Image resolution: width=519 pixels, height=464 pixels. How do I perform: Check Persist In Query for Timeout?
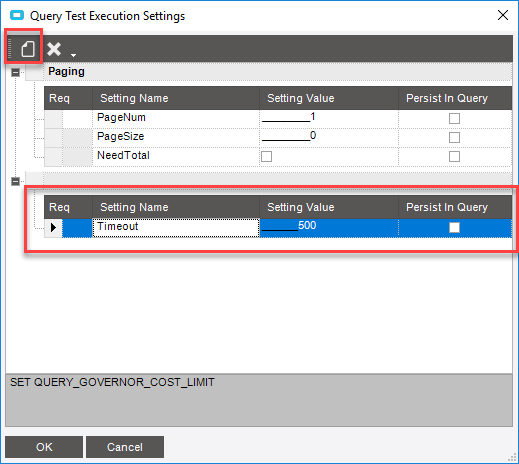pyautogui.click(x=454, y=227)
